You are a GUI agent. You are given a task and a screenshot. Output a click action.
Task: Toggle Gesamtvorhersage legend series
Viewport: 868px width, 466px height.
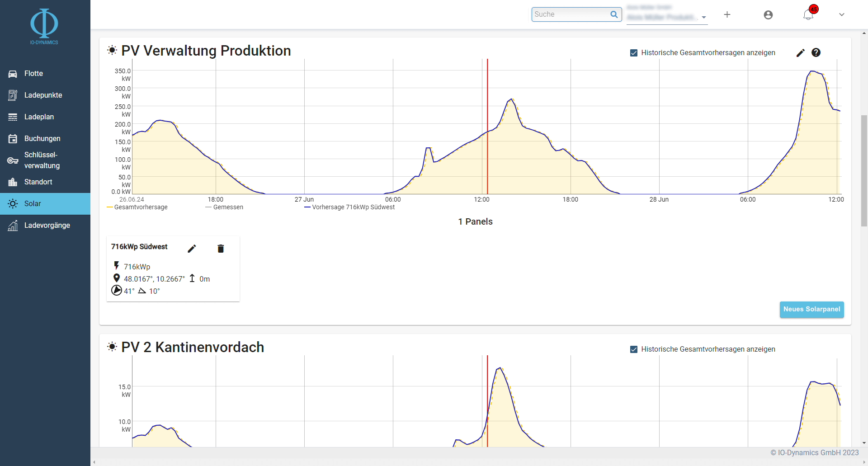coord(137,207)
